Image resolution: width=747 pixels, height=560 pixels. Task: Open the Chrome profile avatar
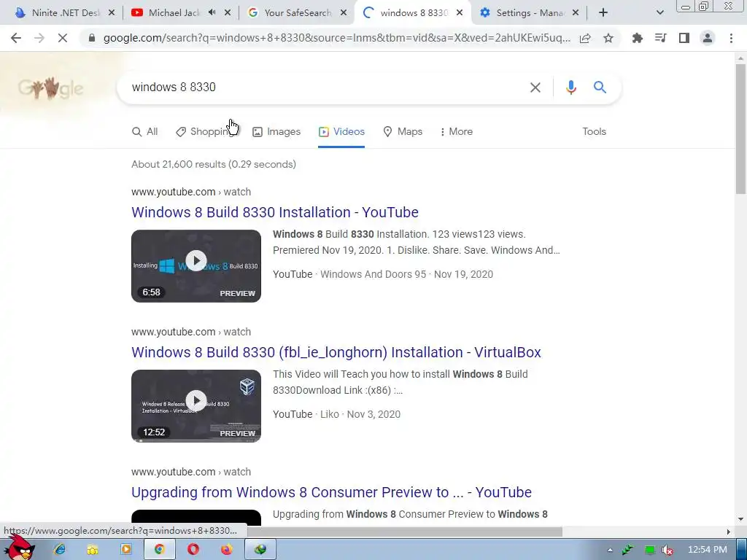pos(708,38)
